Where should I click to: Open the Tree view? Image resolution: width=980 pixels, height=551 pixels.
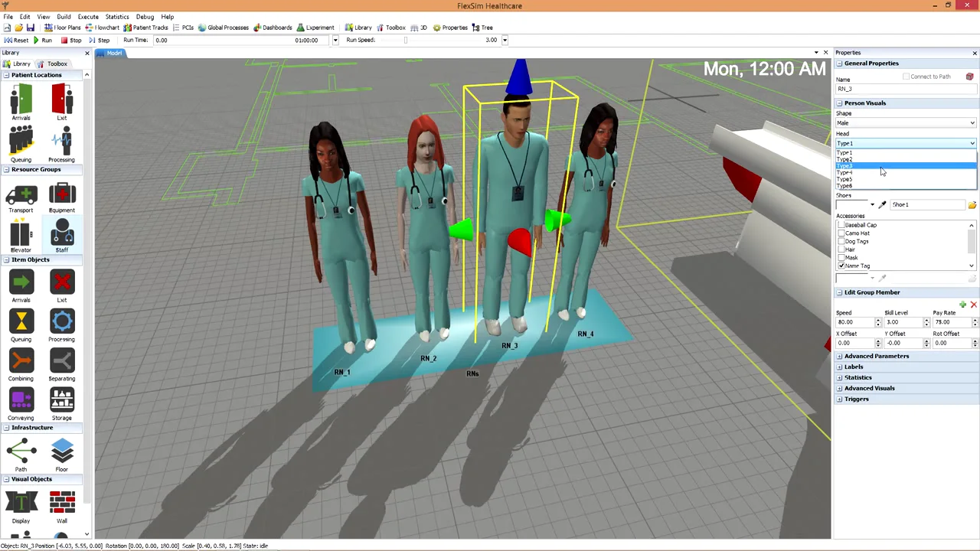tap(482, 28)
